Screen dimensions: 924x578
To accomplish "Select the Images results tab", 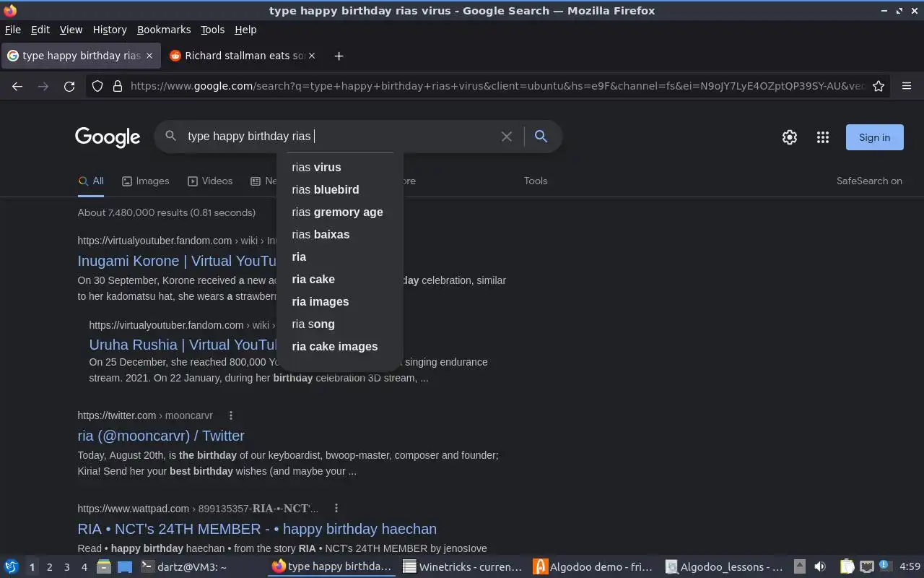I will (145, 181).
